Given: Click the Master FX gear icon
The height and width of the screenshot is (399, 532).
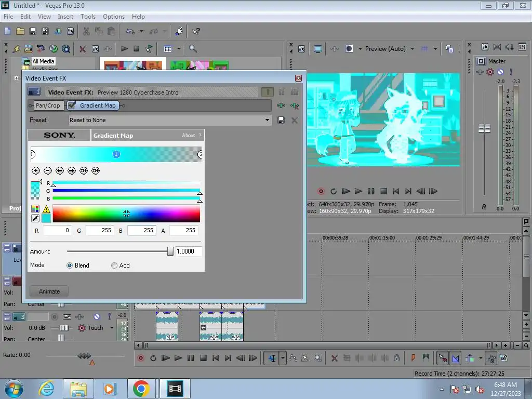Looking at the screenshot, I should (x=490, y=72).
